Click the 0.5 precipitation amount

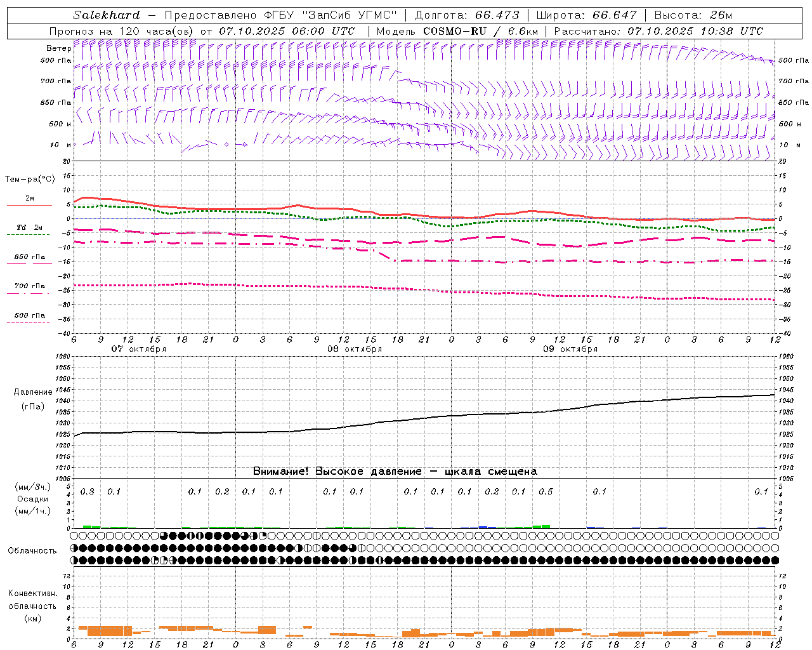(546, 492)
